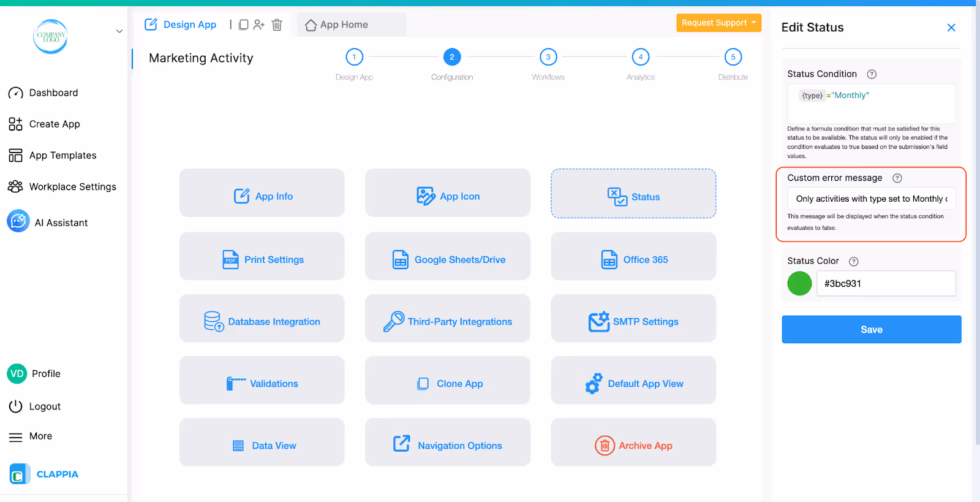The height and width of the screenshot is (502, 980).
Task: Go to step 5 Distribute
Action: (x=733, y=57)
